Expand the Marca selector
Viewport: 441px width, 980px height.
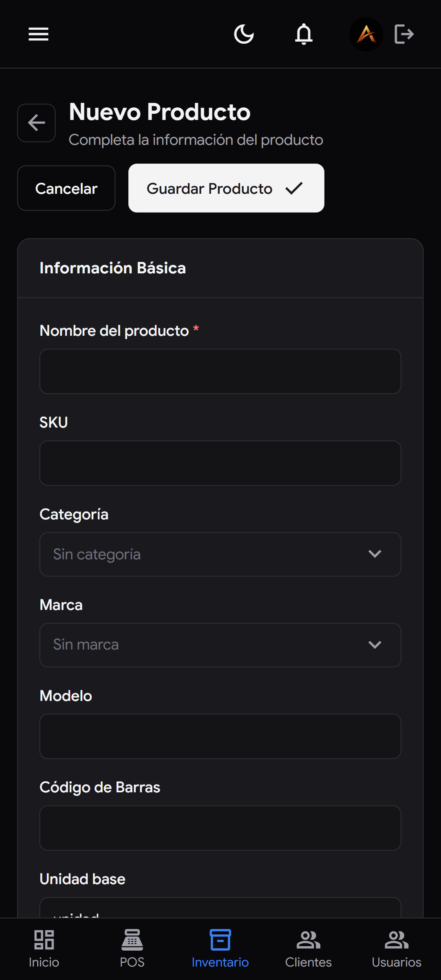(x=220, y=645)
